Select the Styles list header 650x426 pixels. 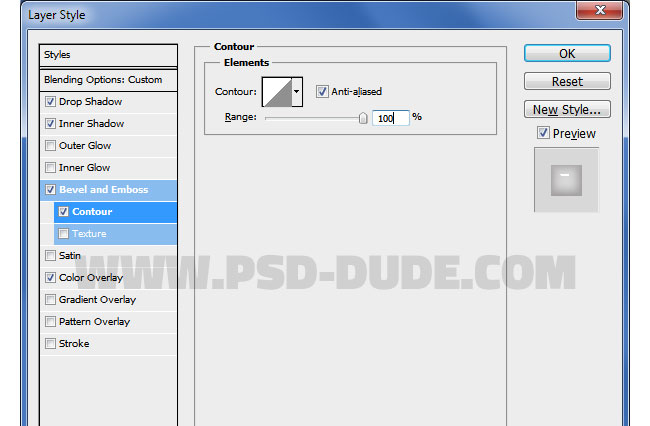[x=108, y=55]
